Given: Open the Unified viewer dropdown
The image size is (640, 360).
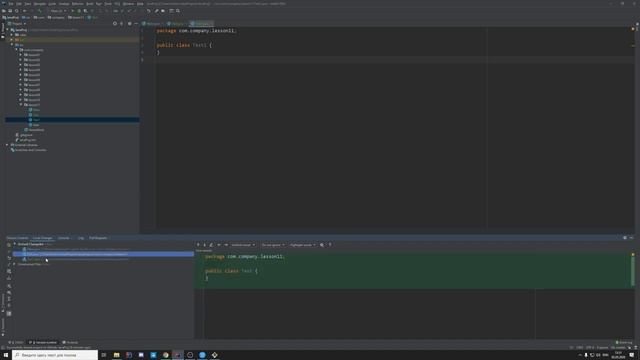Looking at the screenshot, I should 243,245.
